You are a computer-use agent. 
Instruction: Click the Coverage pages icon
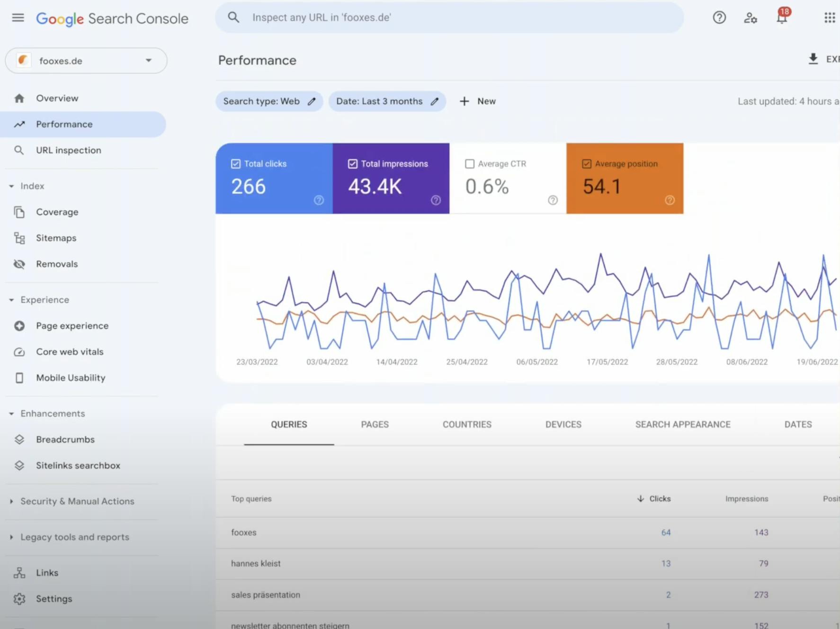coord(19,212)
